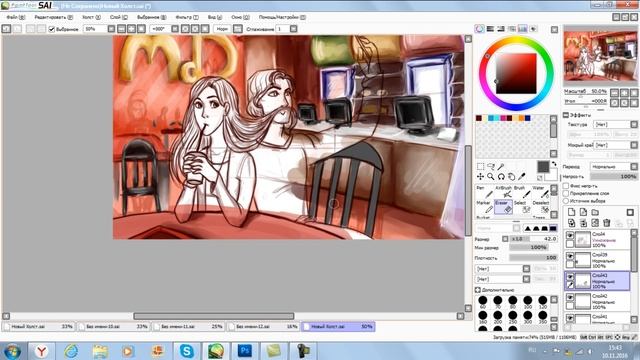The width and height of the screenshot is (640, 360).
Task: Hide layer Слой39 via eye icon
Action: [570, 256]
